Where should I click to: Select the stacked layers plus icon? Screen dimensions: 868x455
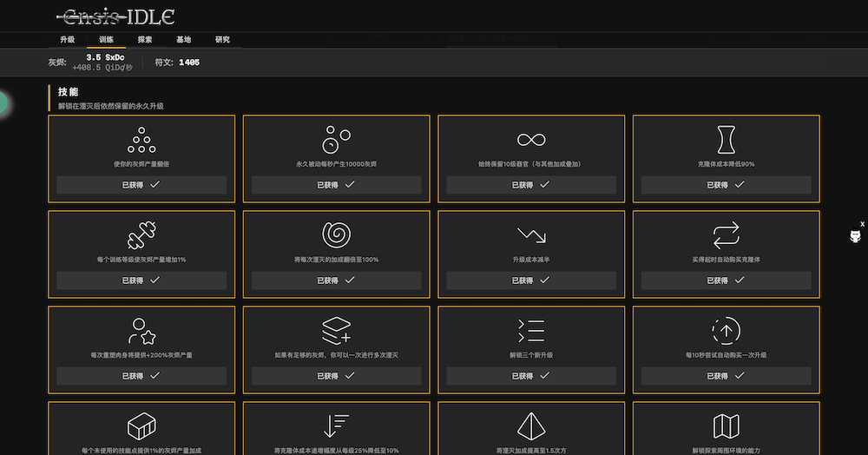[336, 331]
